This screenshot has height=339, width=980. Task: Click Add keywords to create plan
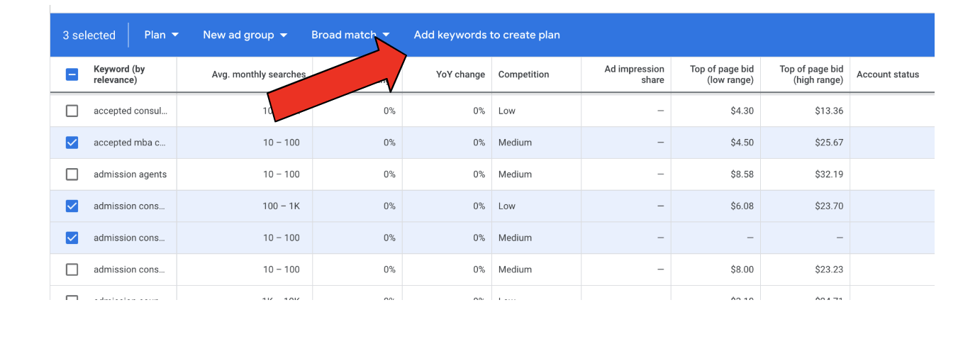(x=486, y=35)
